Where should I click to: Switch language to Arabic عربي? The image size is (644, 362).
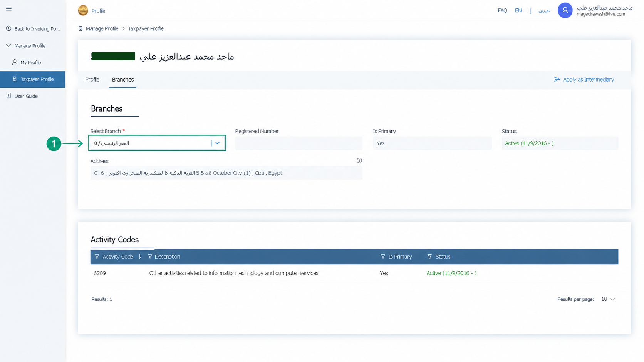(544, 10)
